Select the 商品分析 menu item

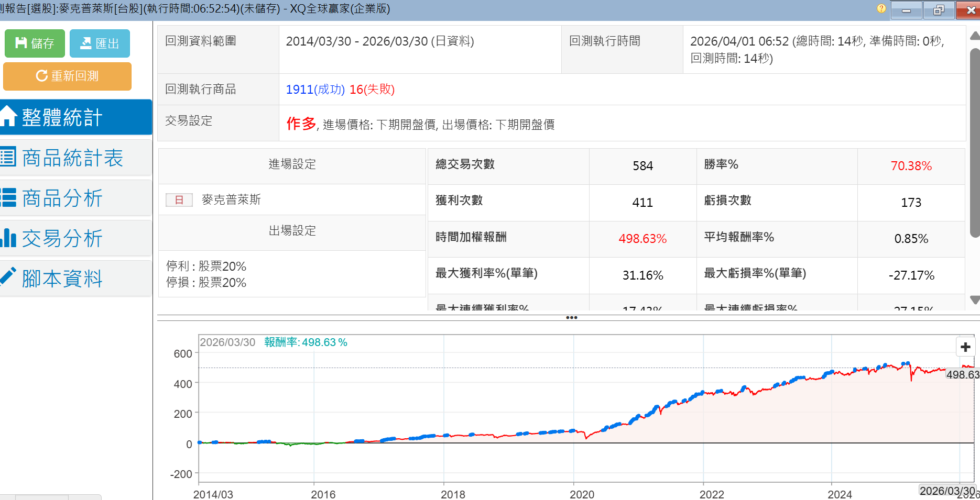point(62,198)
